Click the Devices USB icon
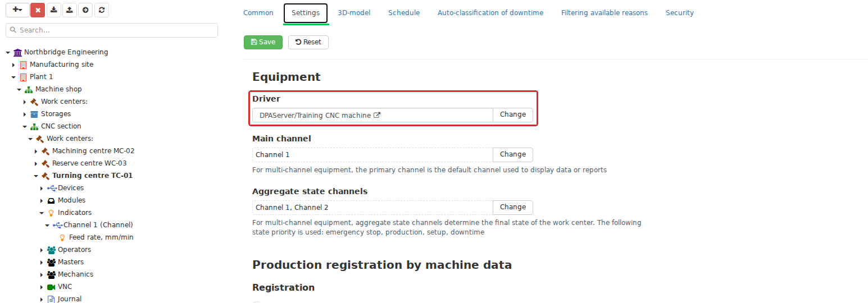The image size is (868, 303). [x=52, y=188]
